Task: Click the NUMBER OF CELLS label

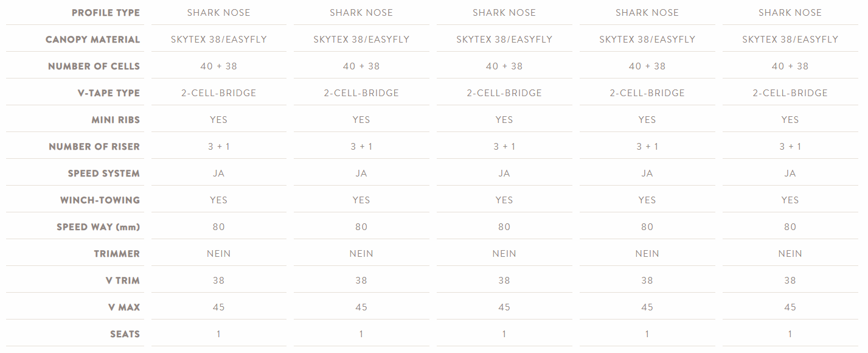Action: tap(94, 66)
